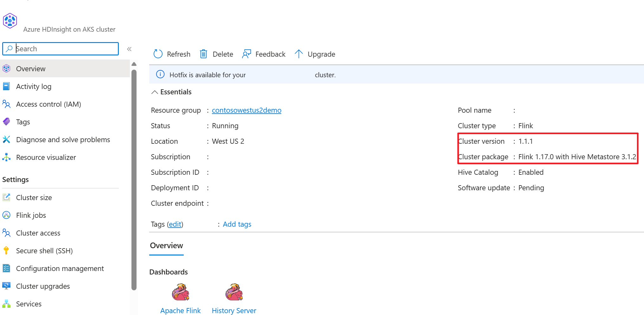Image resolution: width=644 pixels, height=315 pixels.
Task: Click the Software update value 'Pending'
Action: click(x=531, y=188)
